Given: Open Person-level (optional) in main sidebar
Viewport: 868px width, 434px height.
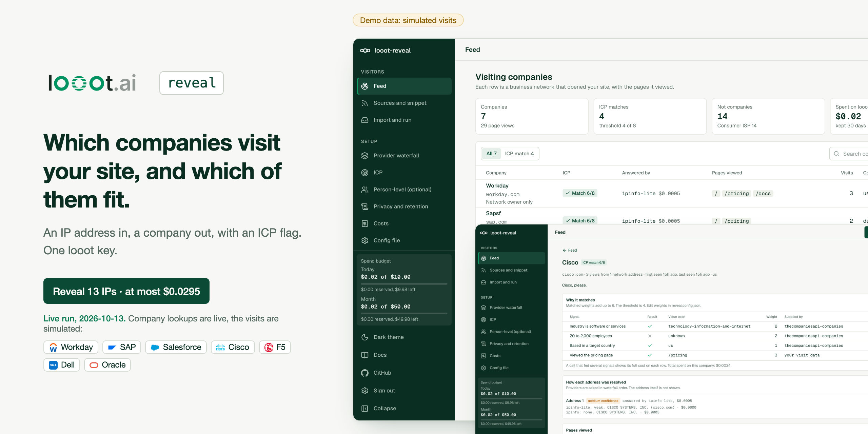Looking at the screenshot, I should [x=404, y=190].
